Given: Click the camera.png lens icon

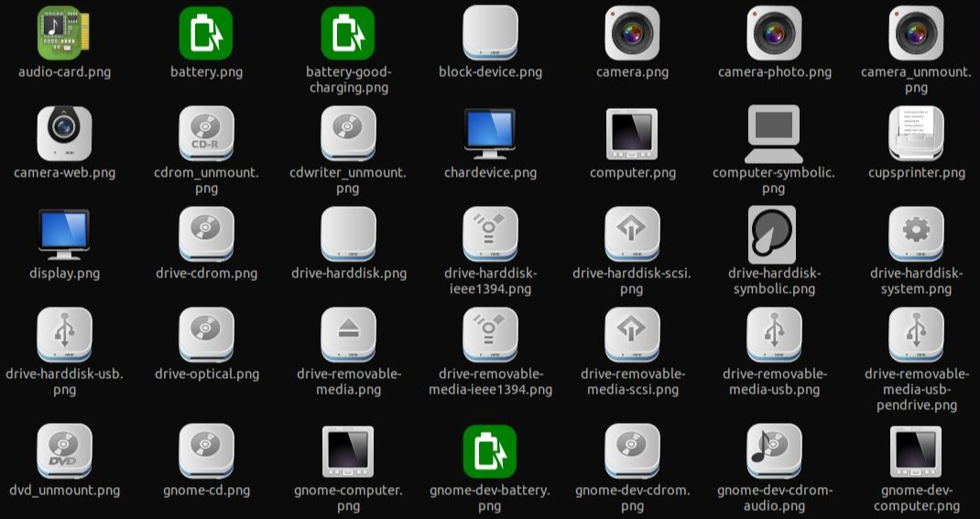Looking at the screenshot, I should point(633,33).
